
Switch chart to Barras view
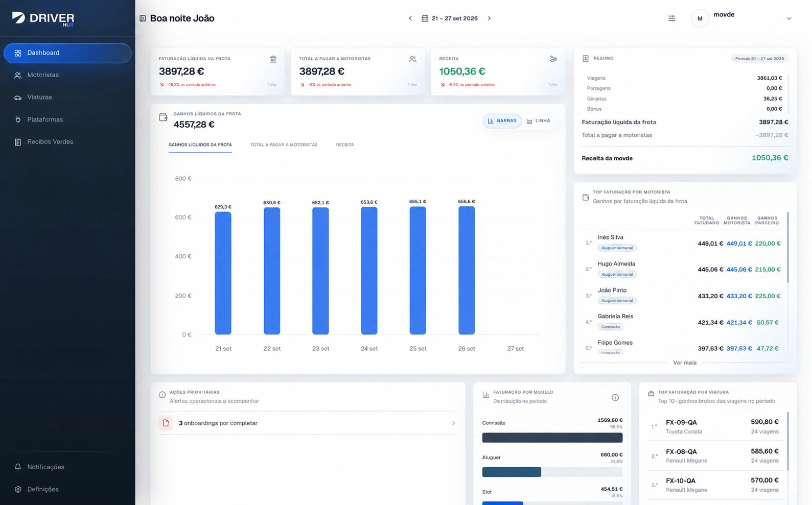pos(502,121)
